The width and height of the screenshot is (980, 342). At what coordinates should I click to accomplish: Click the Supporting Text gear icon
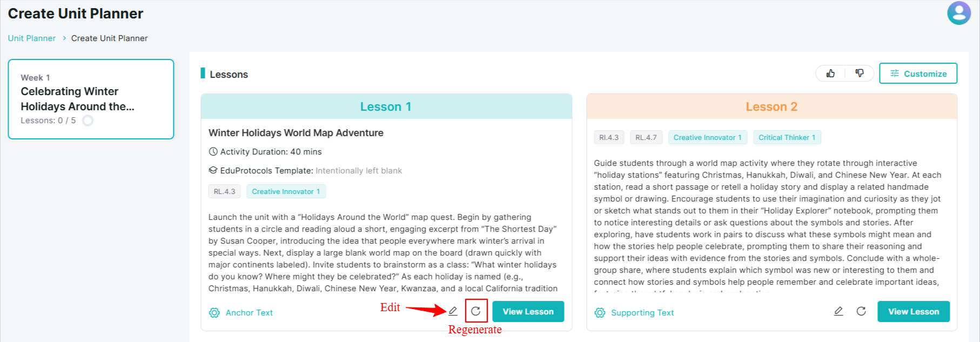[x=600, y=313]
